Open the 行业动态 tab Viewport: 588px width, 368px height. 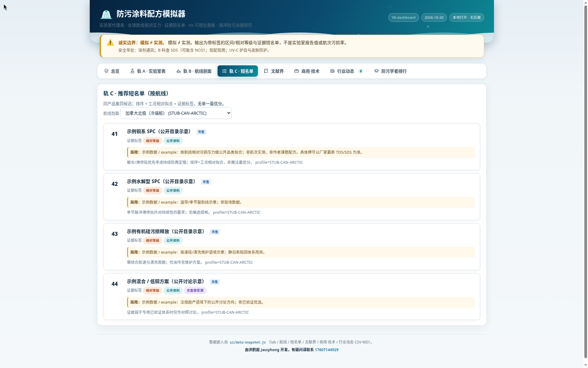(346, 71)
